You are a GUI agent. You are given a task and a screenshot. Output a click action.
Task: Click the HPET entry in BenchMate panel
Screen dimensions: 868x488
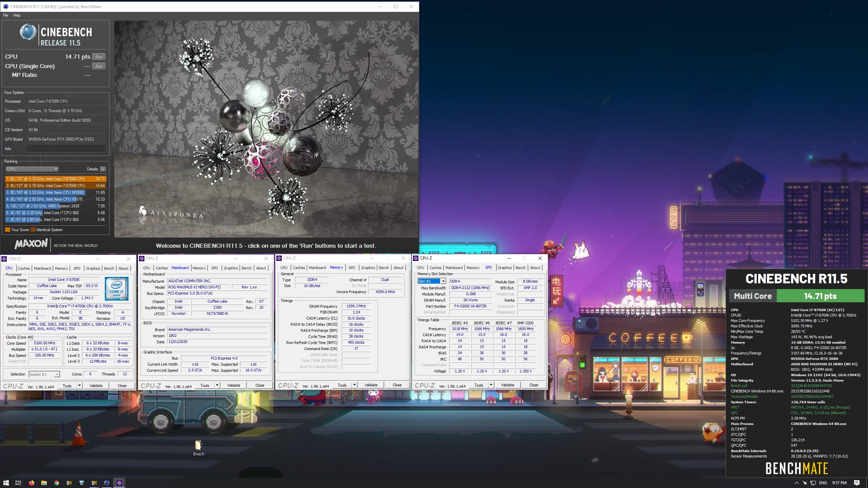(735, 407)
